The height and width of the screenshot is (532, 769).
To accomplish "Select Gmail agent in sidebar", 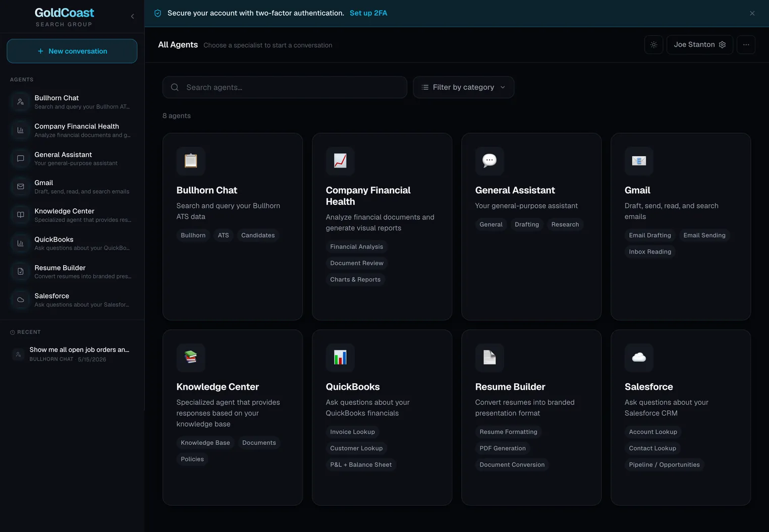I will tap(72, 187).
